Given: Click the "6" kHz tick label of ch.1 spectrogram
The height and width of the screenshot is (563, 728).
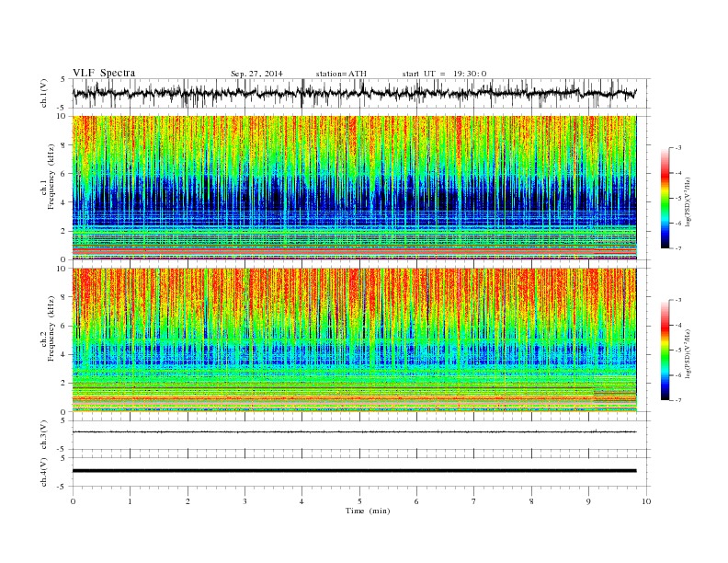Looking at the screenshot, I should [64, 174].
